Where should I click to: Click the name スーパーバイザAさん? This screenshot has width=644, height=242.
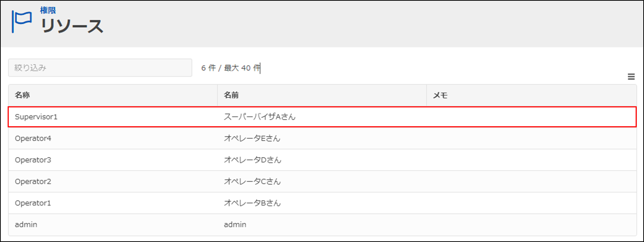click(x=259, y=117)
